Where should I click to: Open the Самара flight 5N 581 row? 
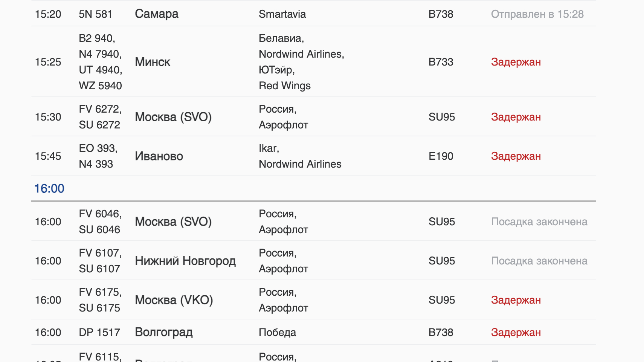313,14
